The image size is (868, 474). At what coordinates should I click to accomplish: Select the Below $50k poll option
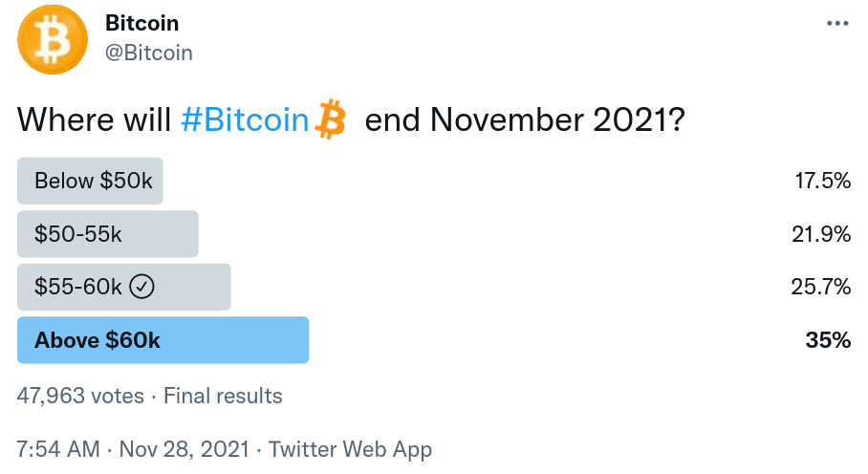tap(91, 182)
